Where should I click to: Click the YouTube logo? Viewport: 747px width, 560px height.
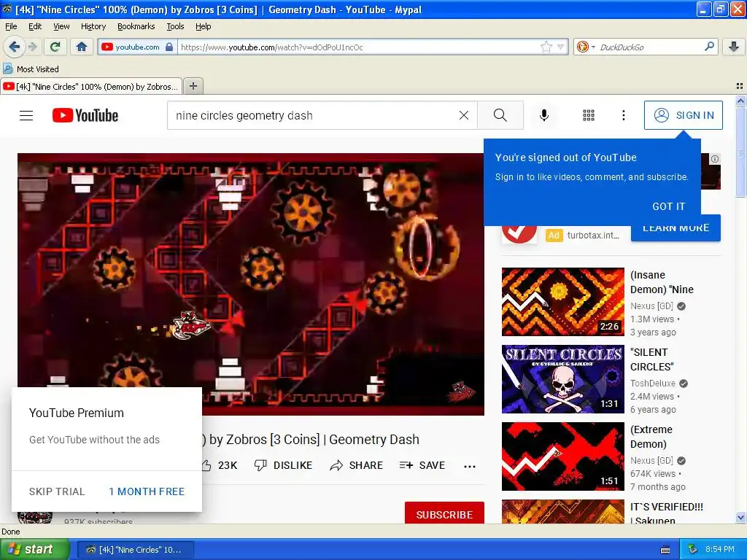click(x=85, y=115)
